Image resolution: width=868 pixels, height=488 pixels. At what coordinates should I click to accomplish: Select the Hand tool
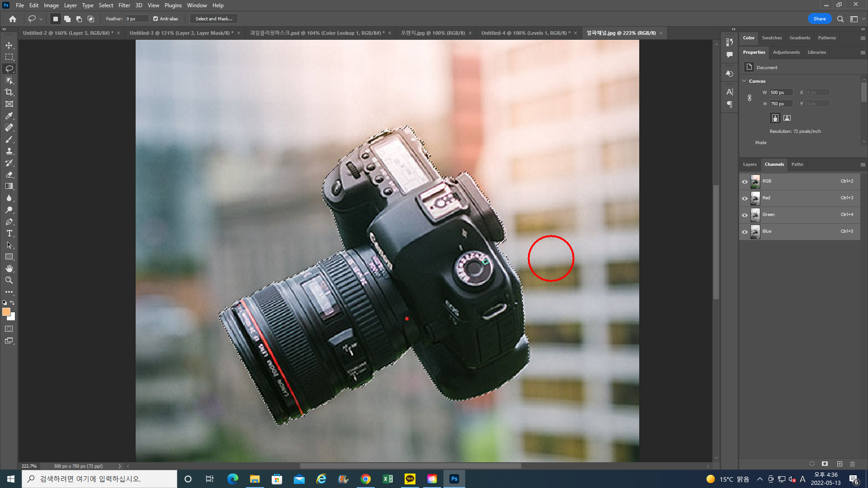point(9,268)
